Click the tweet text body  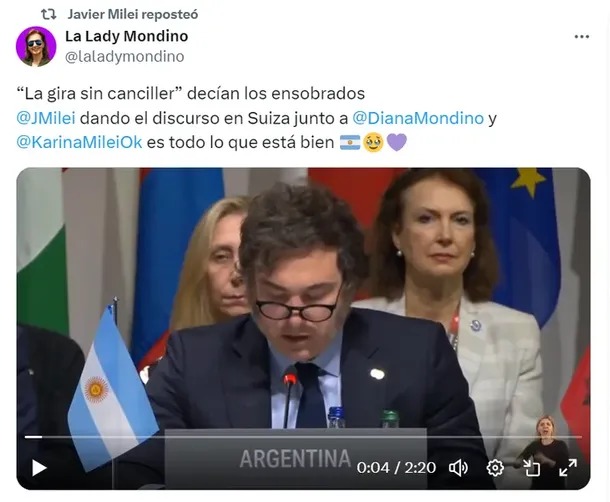tap(257, 118)
